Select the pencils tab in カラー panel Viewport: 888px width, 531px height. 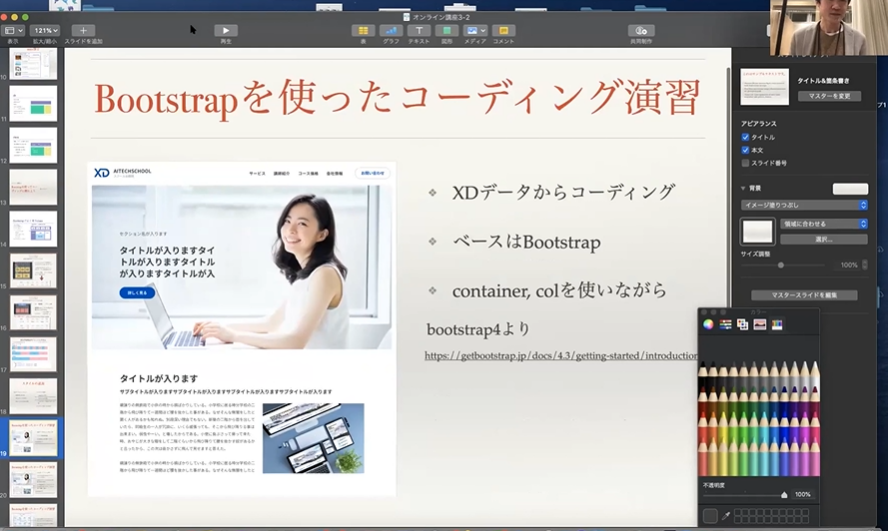[x=777, y=324]
